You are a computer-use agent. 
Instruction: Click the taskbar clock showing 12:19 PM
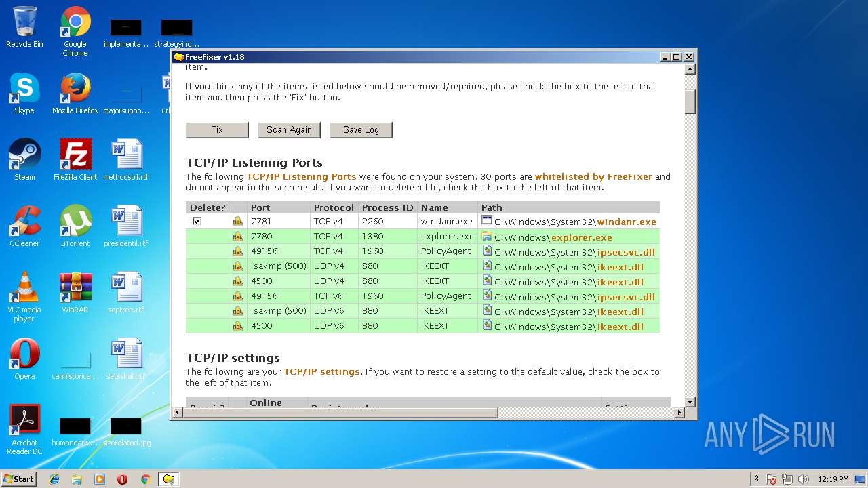click(833, 479)
